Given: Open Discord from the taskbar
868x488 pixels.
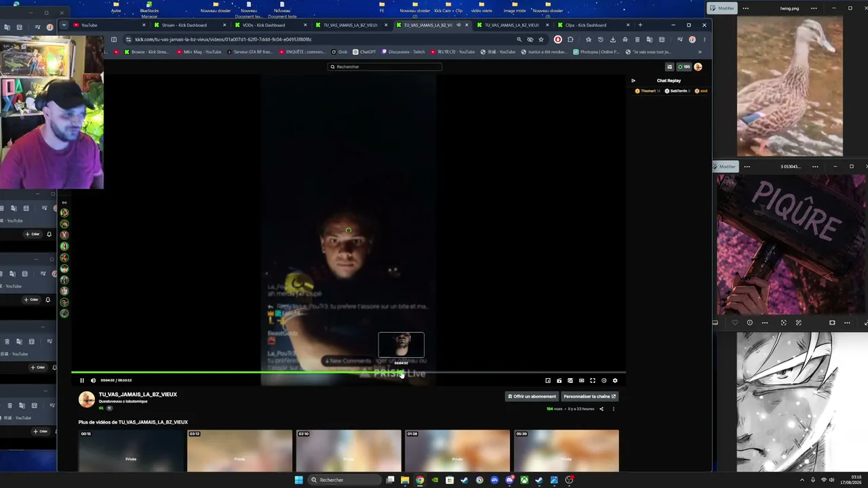Looking at the screenshot, I should 509,480.
